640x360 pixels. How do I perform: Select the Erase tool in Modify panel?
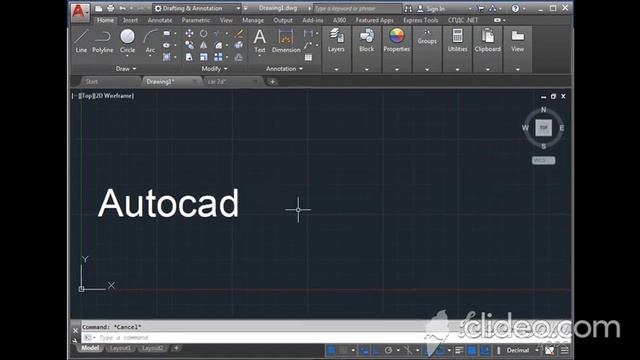tap(239, 33)
